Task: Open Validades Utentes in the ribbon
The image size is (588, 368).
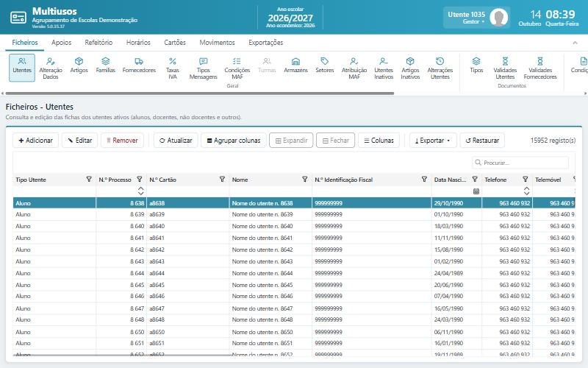Action: coord(505,68)
